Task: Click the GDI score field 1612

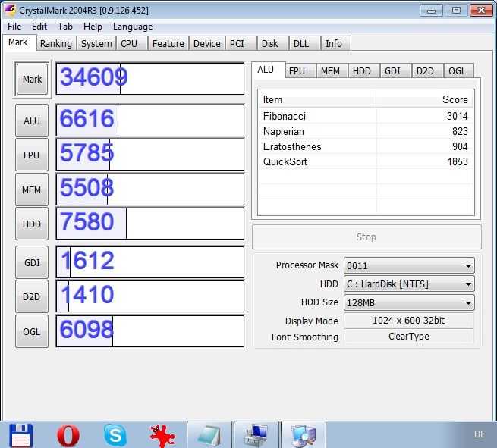Action: point(150,262)
